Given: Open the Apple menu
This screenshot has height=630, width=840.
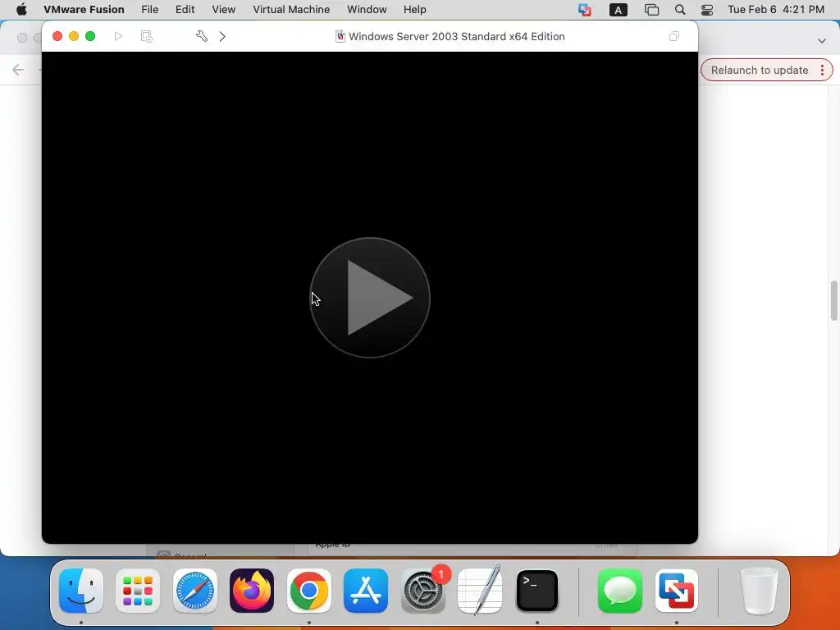Looking at the screenshot, I should tap(21, 10).
